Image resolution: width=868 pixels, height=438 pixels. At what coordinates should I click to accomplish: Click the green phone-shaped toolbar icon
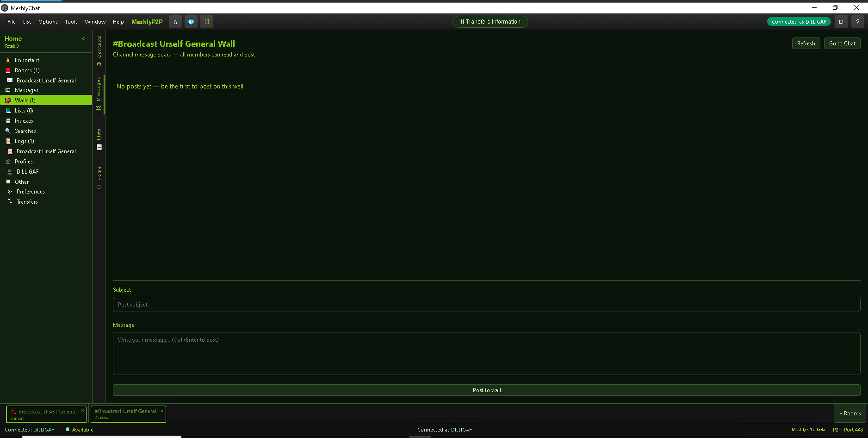pyautogui.click(x=207, y=22)
